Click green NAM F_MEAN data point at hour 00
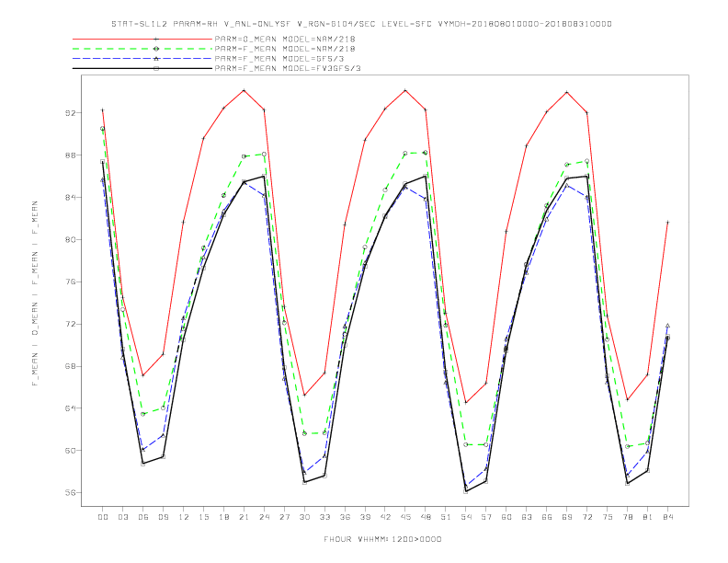Viewport: 728px width, 563px height. pyautogui.click(x=103, y=129)
